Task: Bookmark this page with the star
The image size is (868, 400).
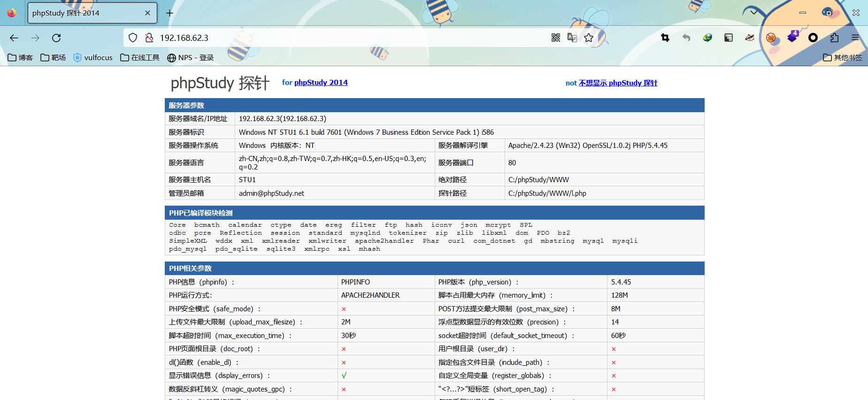Action: click(x=589, y=38)
